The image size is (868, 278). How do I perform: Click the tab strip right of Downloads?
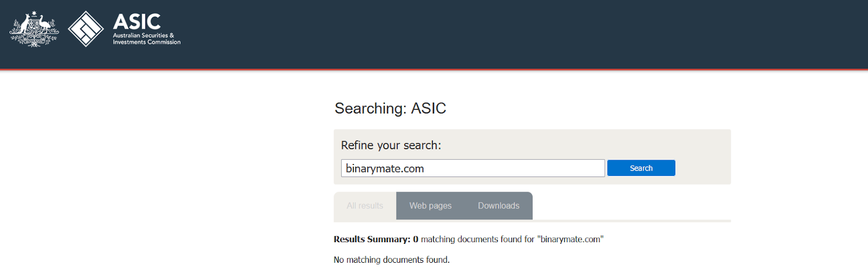629,206
